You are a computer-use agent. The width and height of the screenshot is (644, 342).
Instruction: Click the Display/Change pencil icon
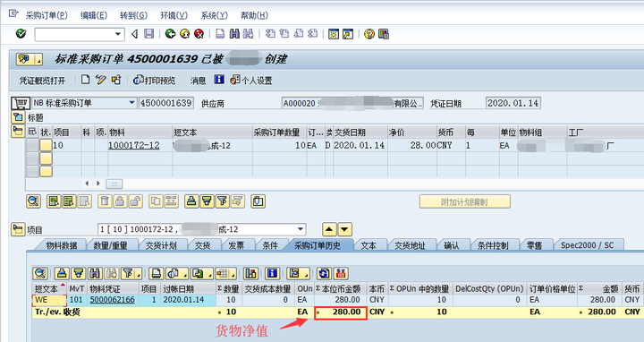[x=100, y=80]
